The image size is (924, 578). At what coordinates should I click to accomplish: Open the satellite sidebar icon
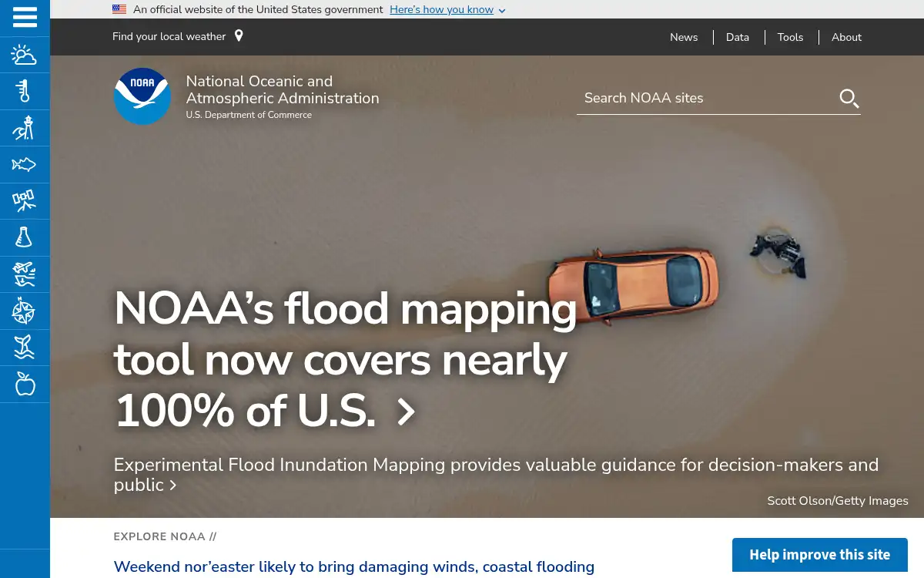coord(25,201)
